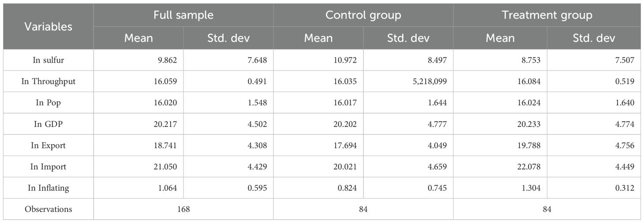The image size is (644, 223).
Task: Click the Full sample std. dev value 4.502
Action: click(x=257, y=124)
